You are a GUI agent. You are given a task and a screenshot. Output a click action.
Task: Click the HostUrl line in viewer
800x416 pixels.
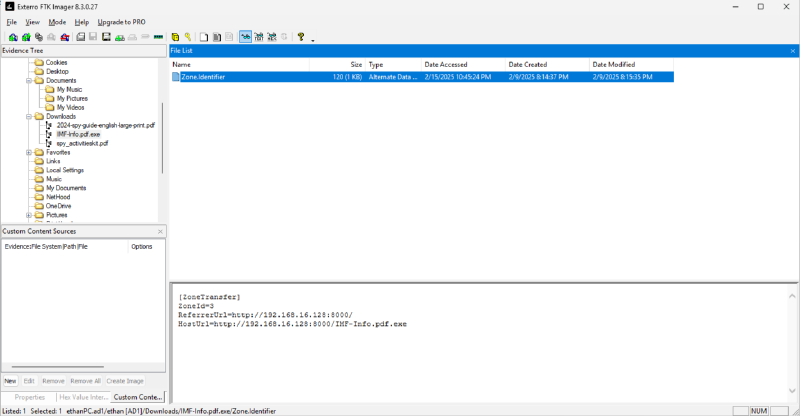292,324
